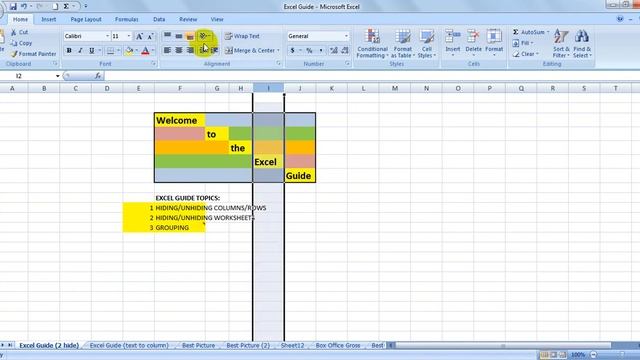Switch to the Data tab
This screenshot has height=360, width=640.
[x=159, y=19]
